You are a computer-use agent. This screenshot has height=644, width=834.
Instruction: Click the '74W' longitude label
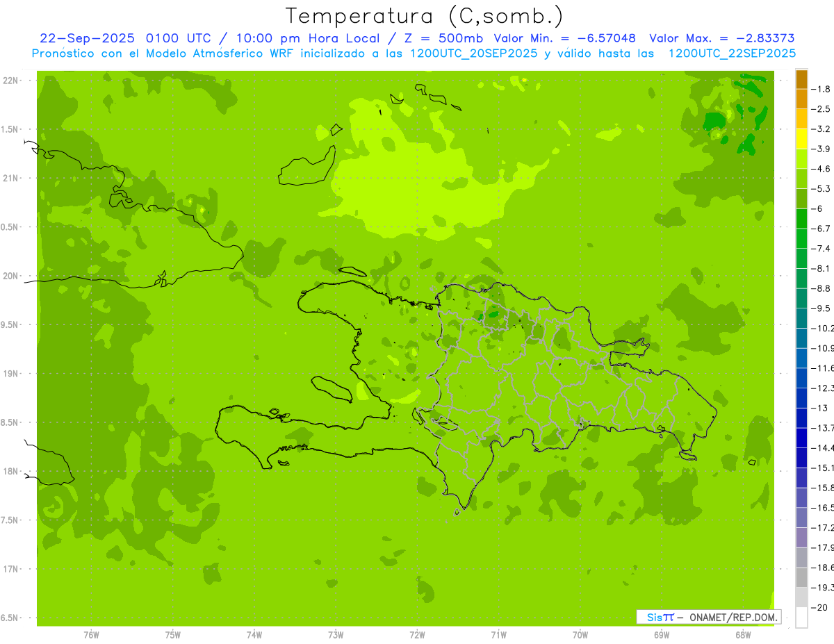[x=254, y=635]
